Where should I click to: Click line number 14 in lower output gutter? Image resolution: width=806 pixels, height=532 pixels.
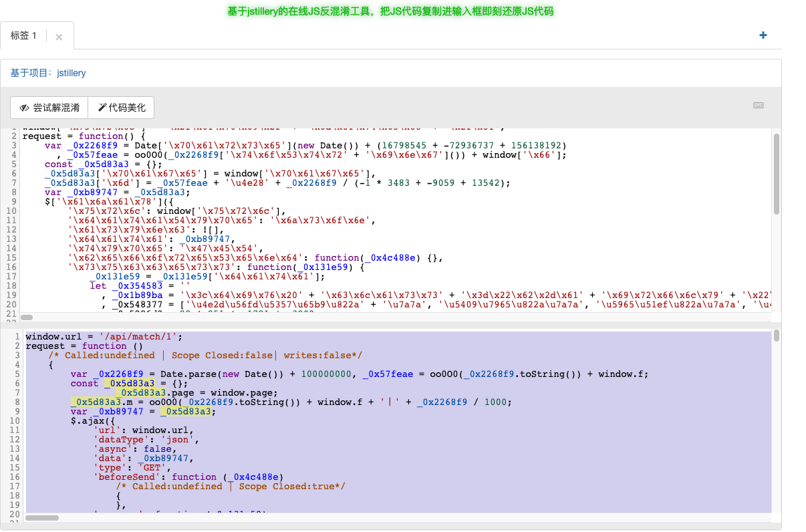[14, 458]
